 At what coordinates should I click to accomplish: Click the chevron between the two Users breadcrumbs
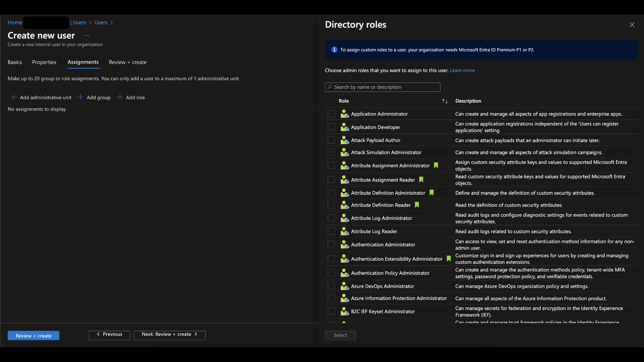pyautogui.click(x=90, y=22)
